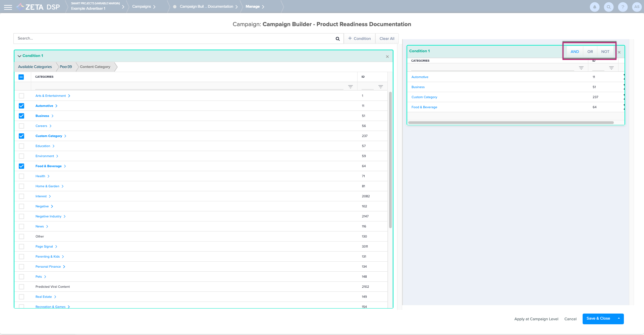The image size is (644, 335).
Task: Open the Save & Close dropdown arrow
Action: pyautogui.click(x=619, y=319)
